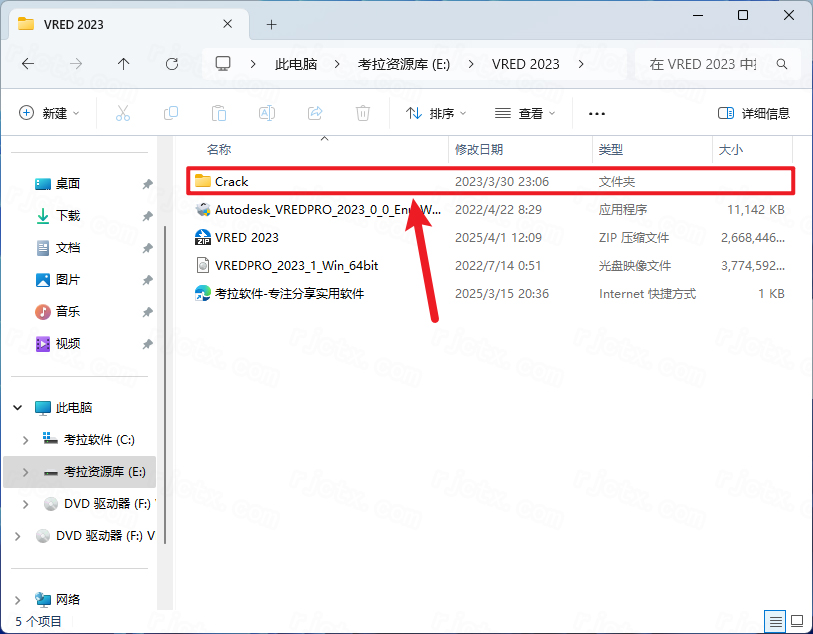Click the Copy icon in toolbar
Screen dimensions: 813x634
171,113
